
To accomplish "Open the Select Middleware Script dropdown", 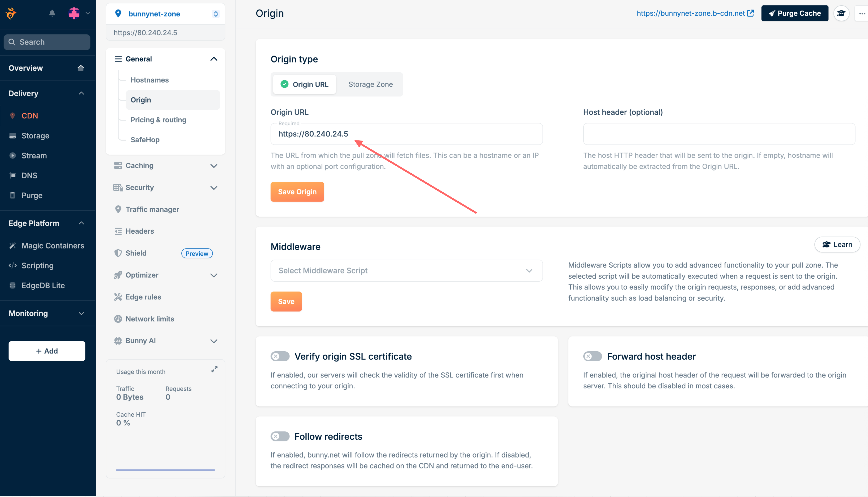I will pyautogui.click(x=406, y=271).
